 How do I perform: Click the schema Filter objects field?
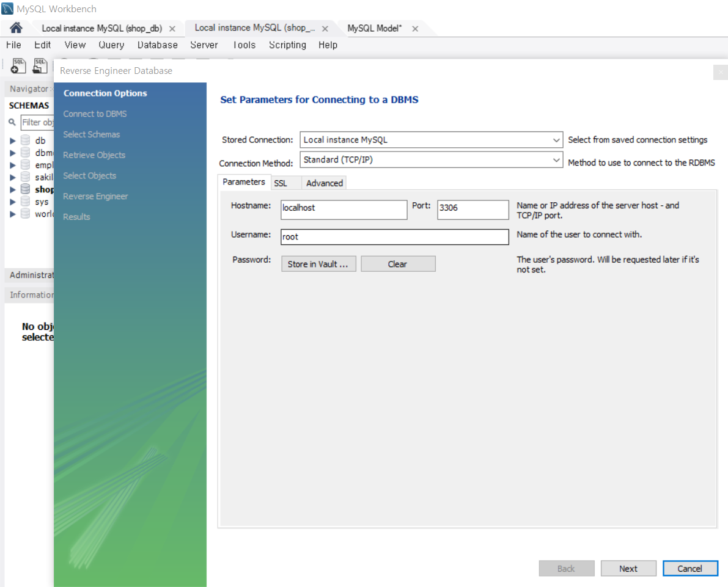(38, 123)
